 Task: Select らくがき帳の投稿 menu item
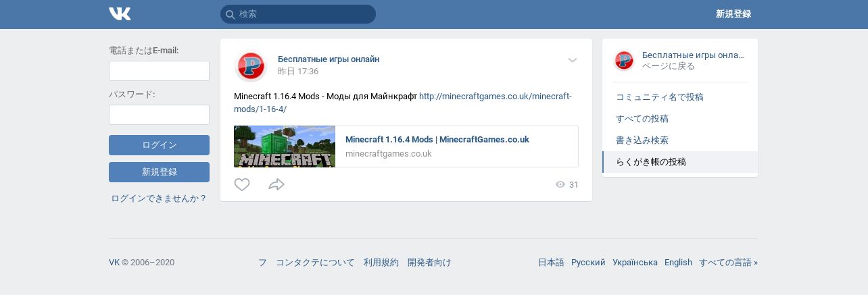tap(680, 162)
